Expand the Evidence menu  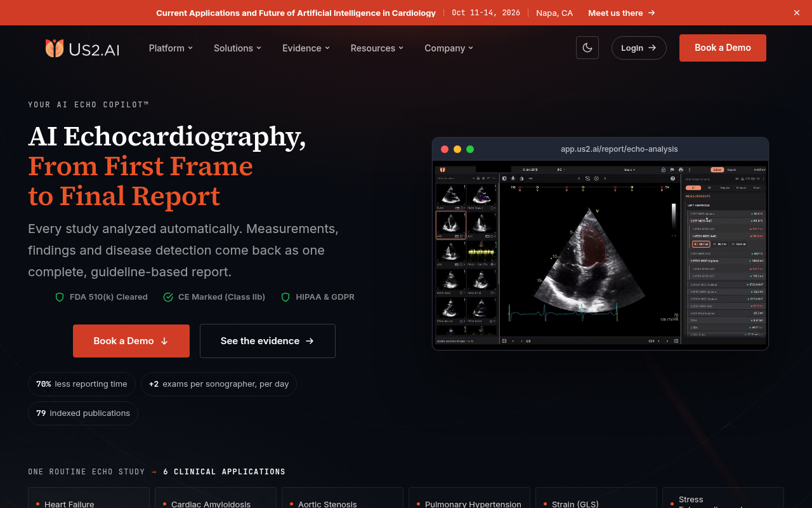tap(306, 48)
